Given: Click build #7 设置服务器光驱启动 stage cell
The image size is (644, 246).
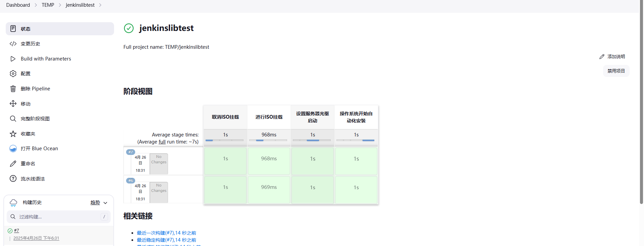Looking at the screenshot, I should (313, 161).
